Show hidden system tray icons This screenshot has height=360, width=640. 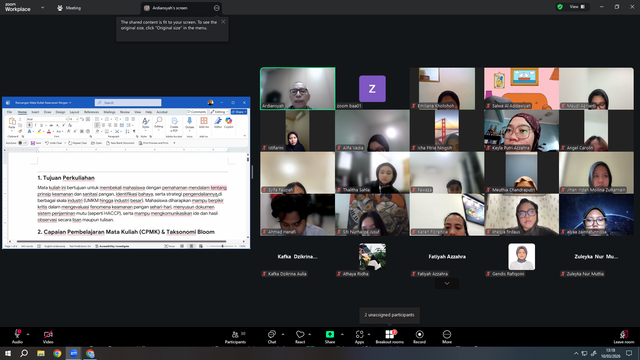576,353
